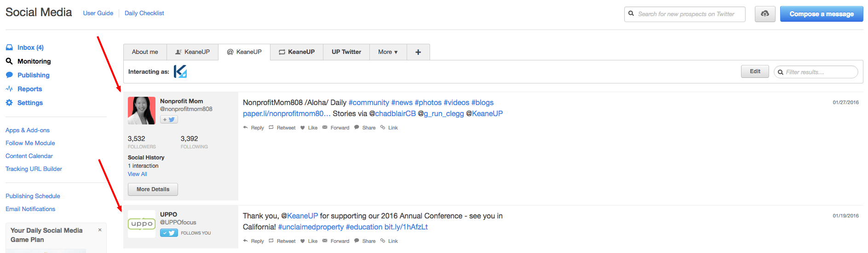Click More Details for Nonprofit Mom
The height and width of the screenshot is (253, 868).
tap(153, 189)
